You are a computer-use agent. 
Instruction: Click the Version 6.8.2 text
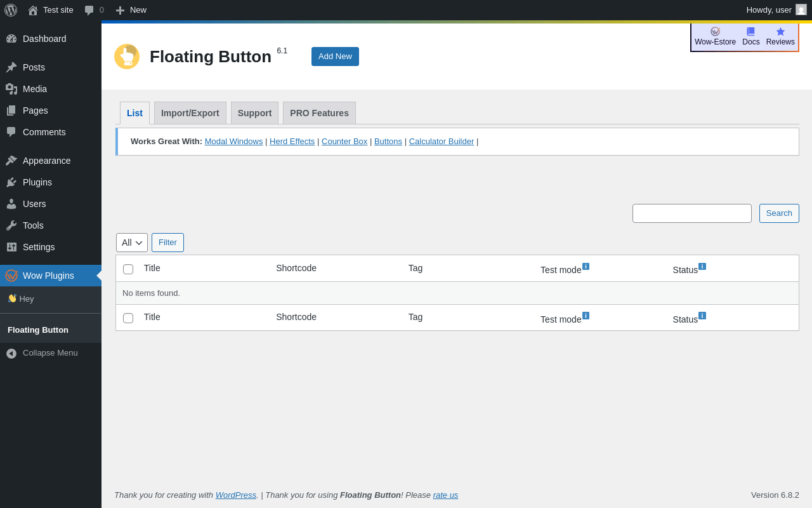click(x=775, y=495)
